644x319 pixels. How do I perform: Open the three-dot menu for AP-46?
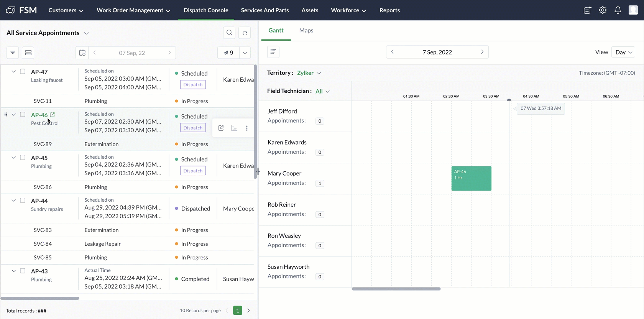[247, 128]
